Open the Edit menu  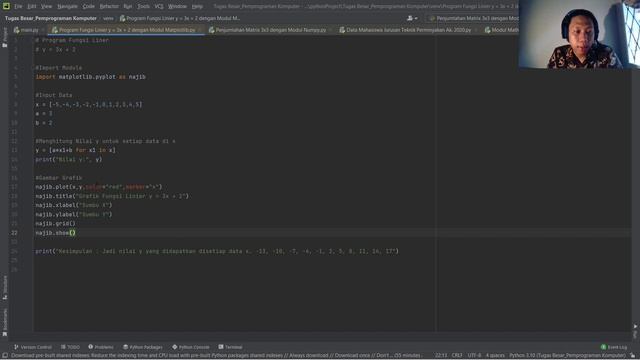31,7
